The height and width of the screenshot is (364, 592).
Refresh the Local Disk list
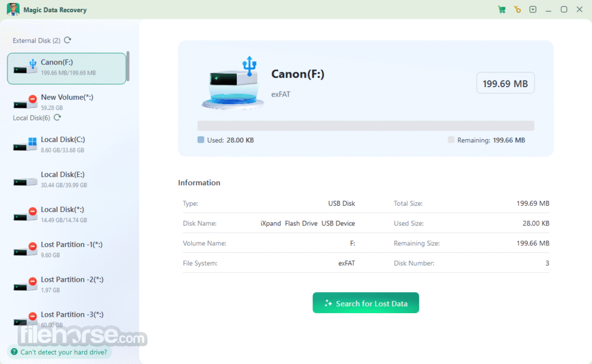point(57,117)
